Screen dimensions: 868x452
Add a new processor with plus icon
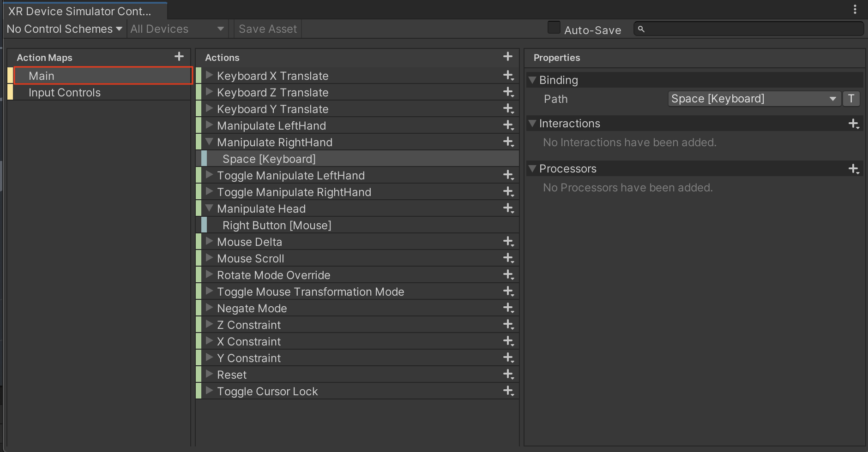854,169
